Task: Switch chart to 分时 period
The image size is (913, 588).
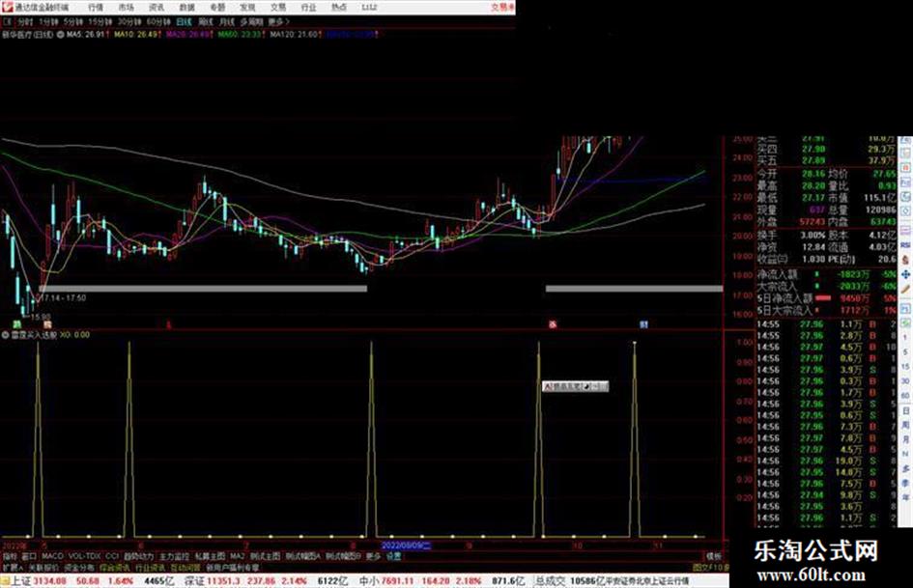Action: pos(25,22)
